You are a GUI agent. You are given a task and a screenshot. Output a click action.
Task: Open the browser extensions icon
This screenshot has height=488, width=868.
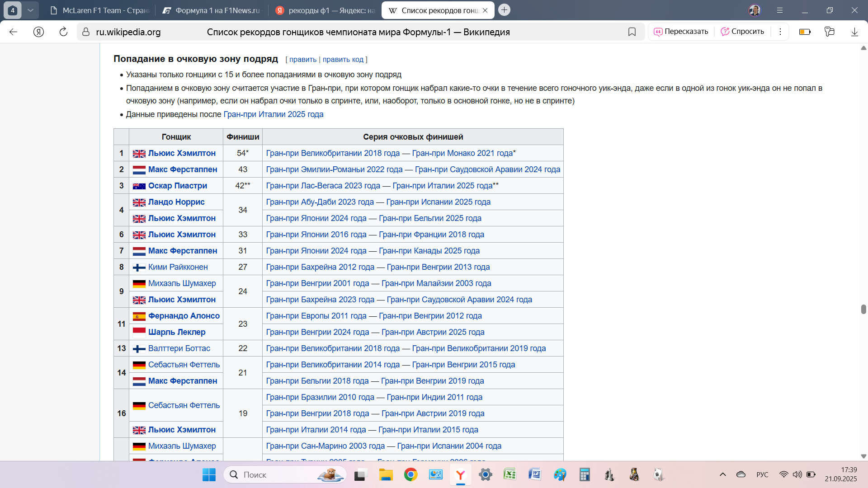click(830, 32)
